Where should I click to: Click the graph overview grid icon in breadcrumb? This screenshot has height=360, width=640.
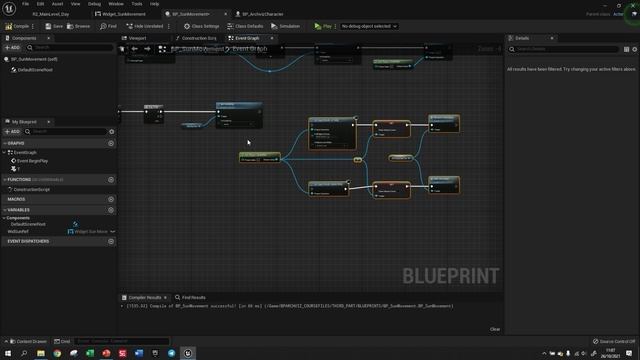point(162,49)
